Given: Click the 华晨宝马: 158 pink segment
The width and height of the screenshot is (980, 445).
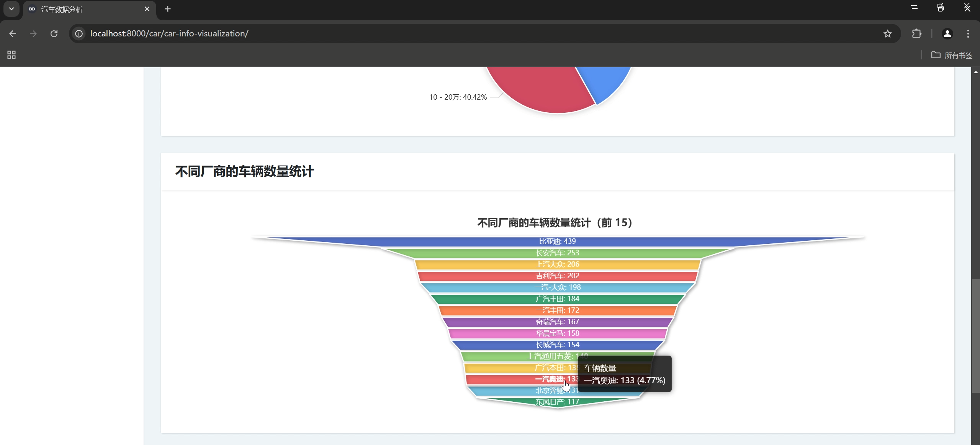Looking at the screenshot, I should pyautogui.click(x=557, y=333).
